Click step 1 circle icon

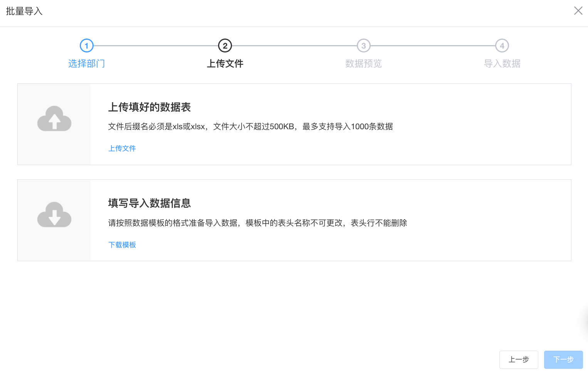87,46
